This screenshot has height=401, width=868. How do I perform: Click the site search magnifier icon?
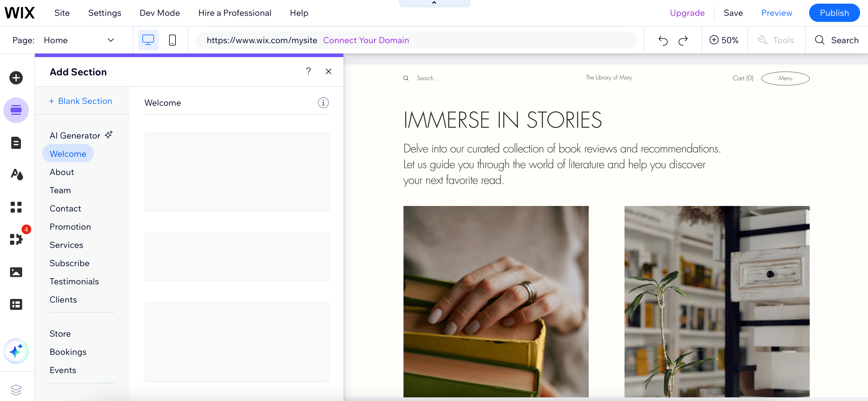[406, 78]
